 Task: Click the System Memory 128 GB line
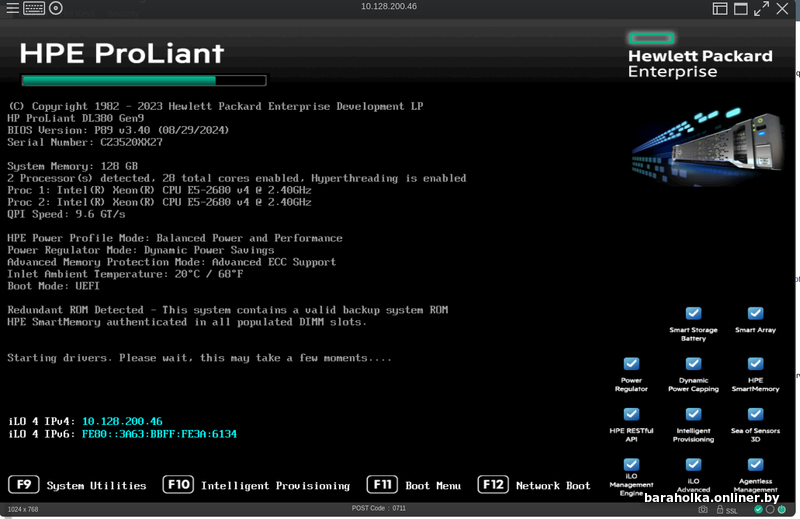tap(72, 166)
